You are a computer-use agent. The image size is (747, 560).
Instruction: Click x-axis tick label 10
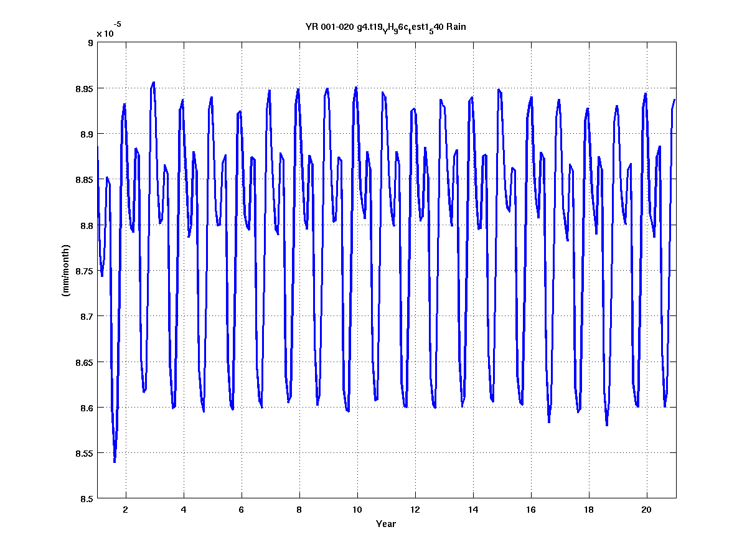(357, 508)
